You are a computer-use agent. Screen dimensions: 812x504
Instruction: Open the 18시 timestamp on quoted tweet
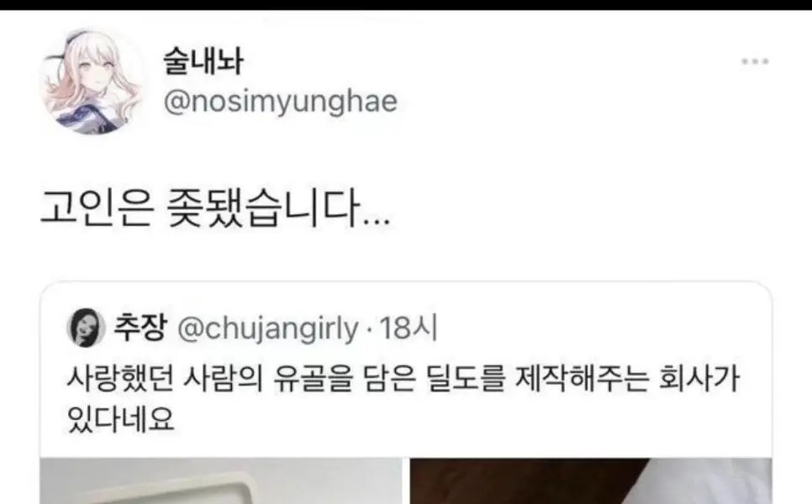click(x=409, y=328)
